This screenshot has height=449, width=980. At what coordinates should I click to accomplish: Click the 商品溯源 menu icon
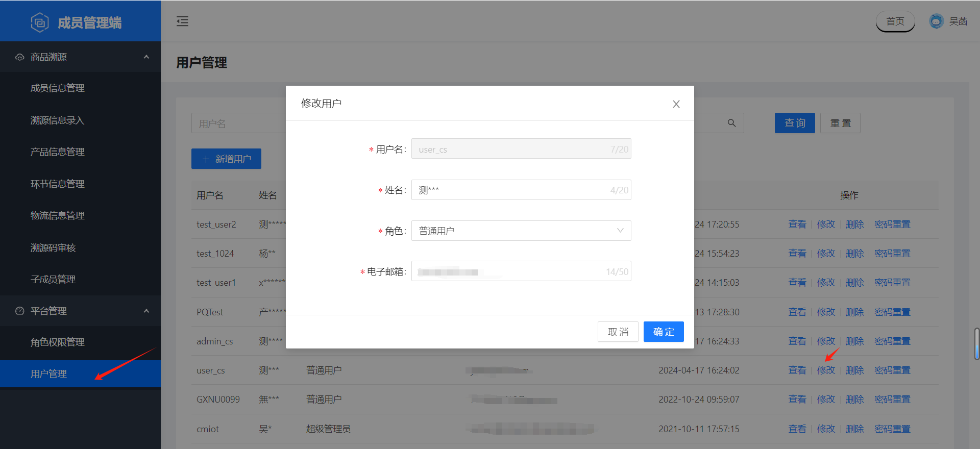click(x=20, y=57)
